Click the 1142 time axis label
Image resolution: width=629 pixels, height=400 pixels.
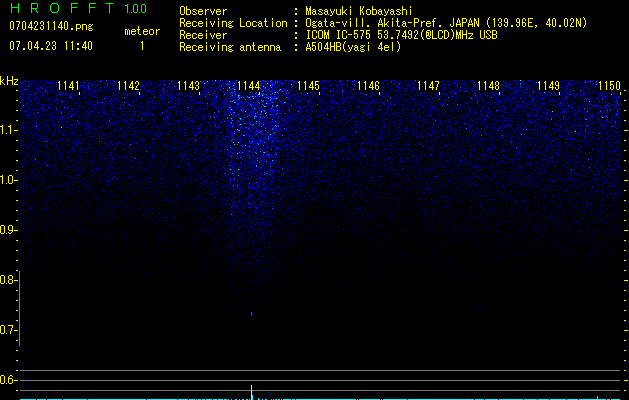click(128, 86)
